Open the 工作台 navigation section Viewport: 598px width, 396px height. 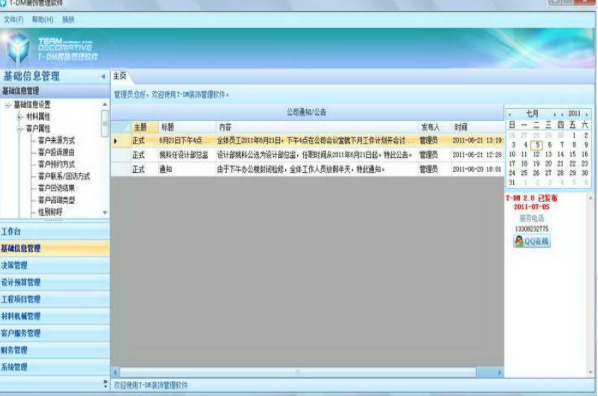tap(55, 232)
